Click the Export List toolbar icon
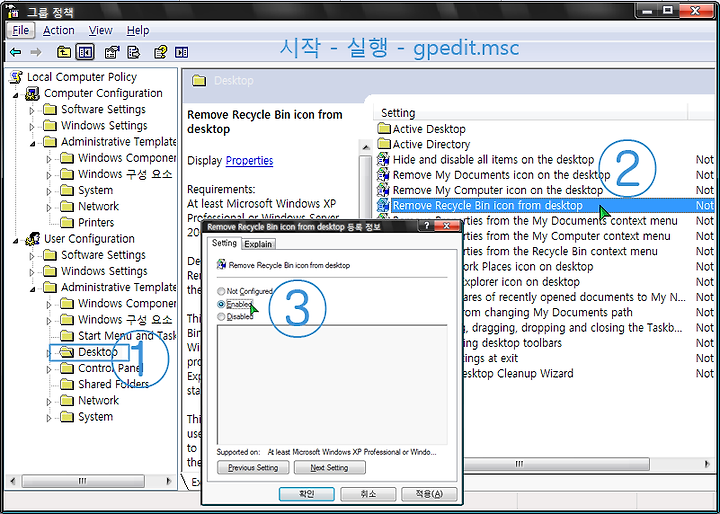Viewport: 720px width, 514px height. click(x=134, y=52)
